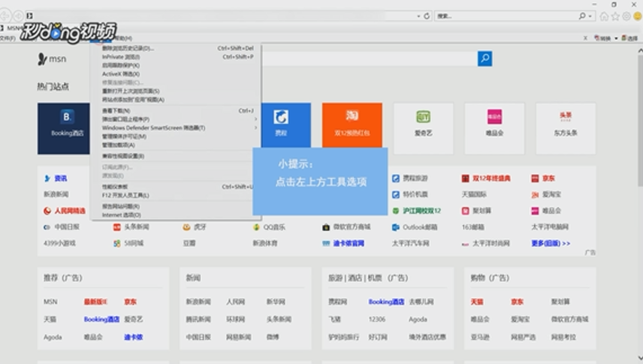643x364 pixels.
Task: Click the 携程旅游 icon link
Action: coord(409,179)
